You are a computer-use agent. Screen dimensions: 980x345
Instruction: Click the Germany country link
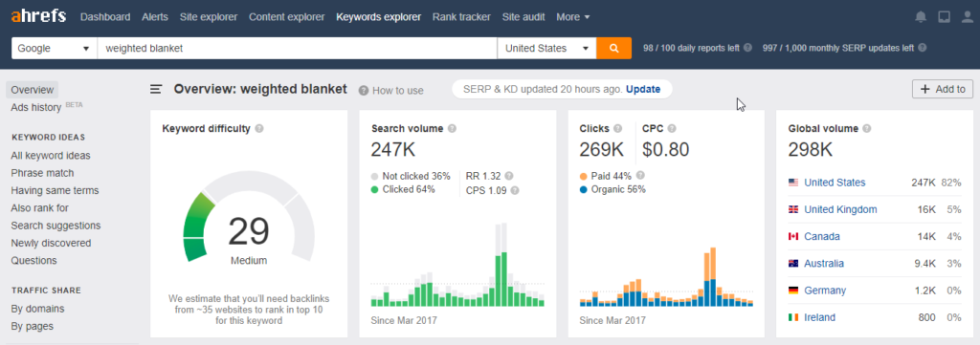click(825, 291)
